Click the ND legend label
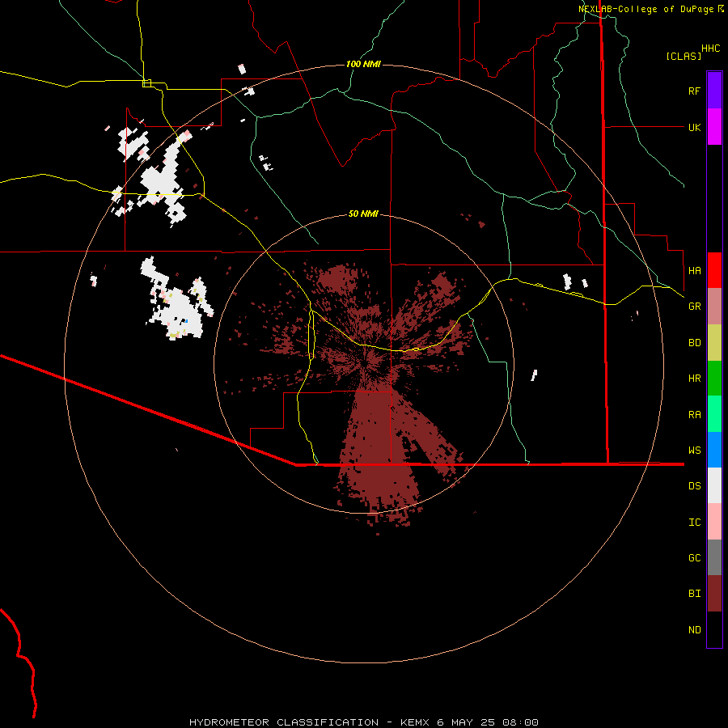The height and width of the screenshot is (728, 728). click(x=694, y=630)
